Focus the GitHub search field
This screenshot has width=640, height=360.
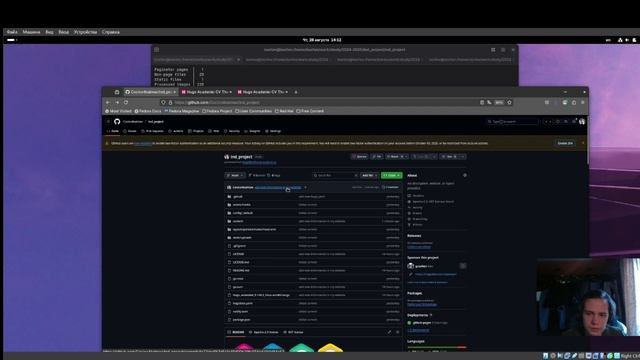(512, 122)
